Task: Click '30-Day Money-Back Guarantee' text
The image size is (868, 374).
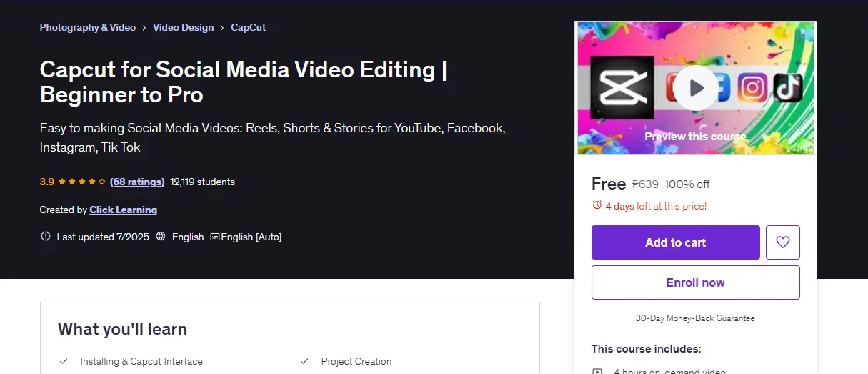Action: pyautogui.click(x=695, y=318)
